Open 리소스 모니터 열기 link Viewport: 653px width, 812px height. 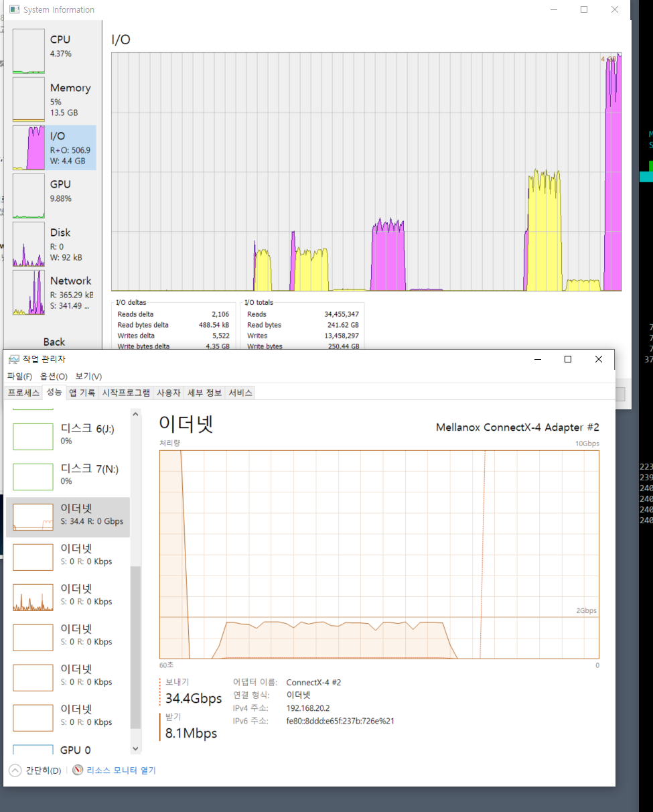(120, 770)
